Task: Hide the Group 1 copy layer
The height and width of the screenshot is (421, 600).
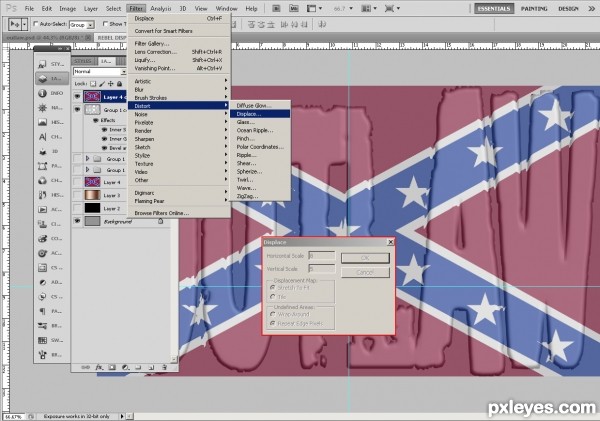Action: pyautogui.click(x=77, y=110)
